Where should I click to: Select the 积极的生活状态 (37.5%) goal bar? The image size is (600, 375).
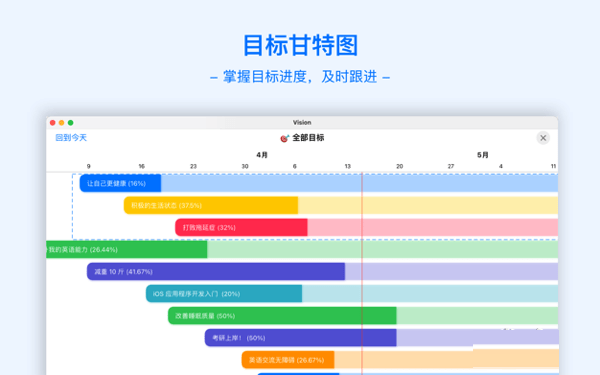point(211,205)
